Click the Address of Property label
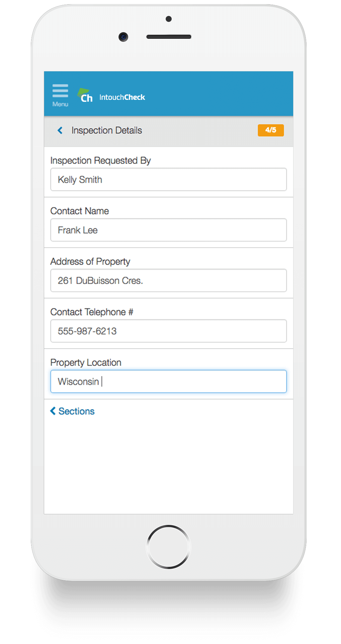 (x=90, y=261)
